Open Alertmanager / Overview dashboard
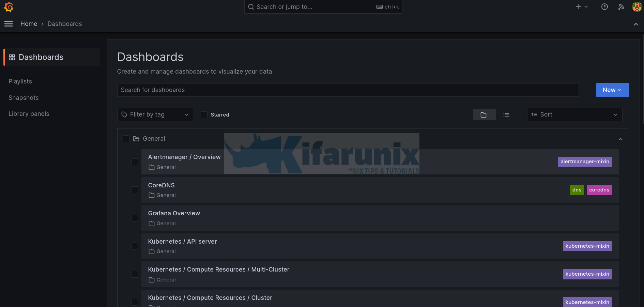 184,157
